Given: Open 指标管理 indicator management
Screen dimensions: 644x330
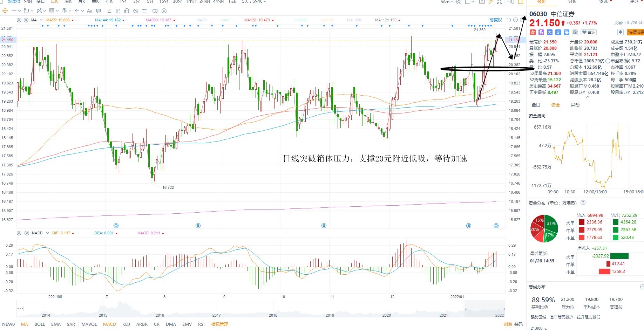Looking at the screenshot, I should 220,324.
